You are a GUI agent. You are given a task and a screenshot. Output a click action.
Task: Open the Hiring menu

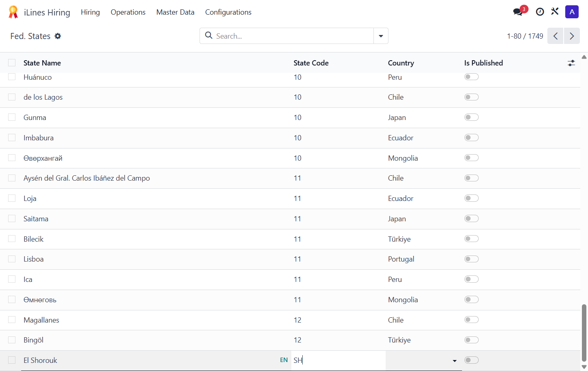pos(90,12)
